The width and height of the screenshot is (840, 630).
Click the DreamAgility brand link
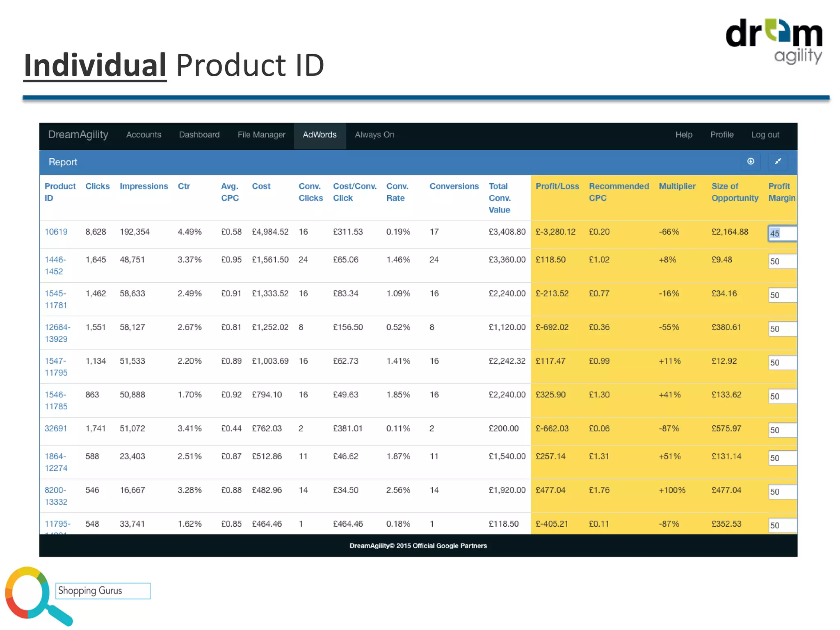(78, 135)
